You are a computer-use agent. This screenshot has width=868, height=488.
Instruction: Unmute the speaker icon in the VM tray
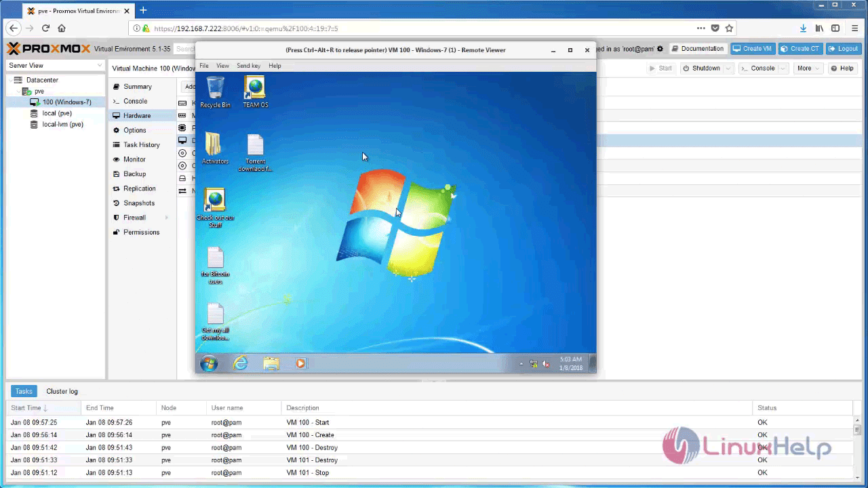click(x=546, y=364)
